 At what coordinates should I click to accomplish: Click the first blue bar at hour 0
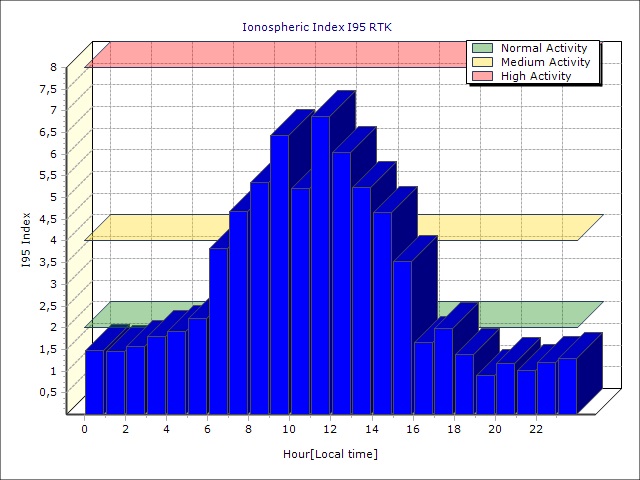click(x=94, y=381)
